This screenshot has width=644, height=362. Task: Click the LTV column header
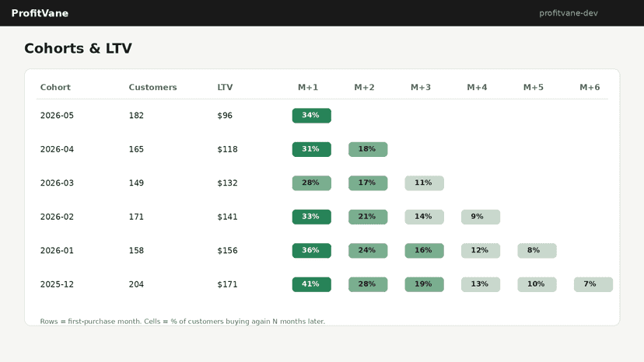click(x=225, y=87)
